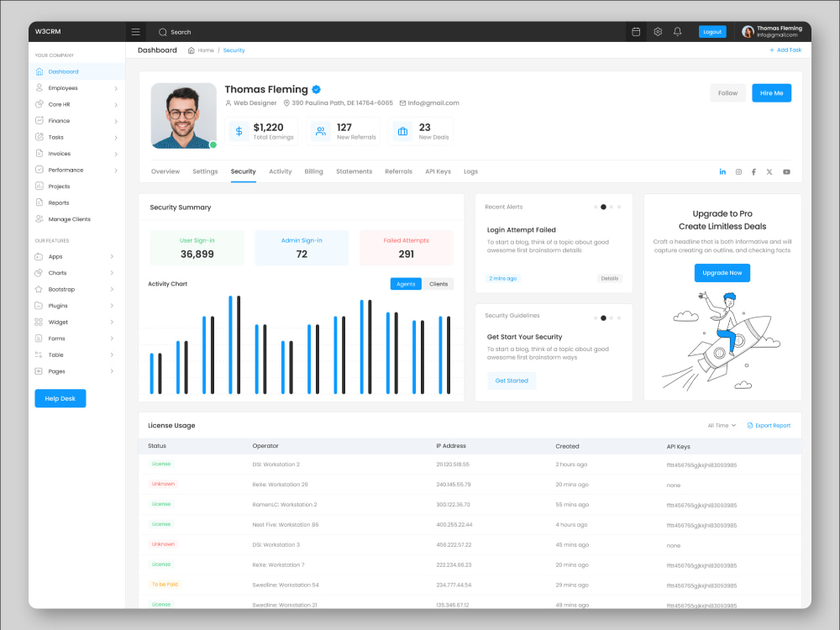The height and width of the screenshot is (630, 840).
Task: Click the search magnifier icon
Action: click(x=163, y=32)
